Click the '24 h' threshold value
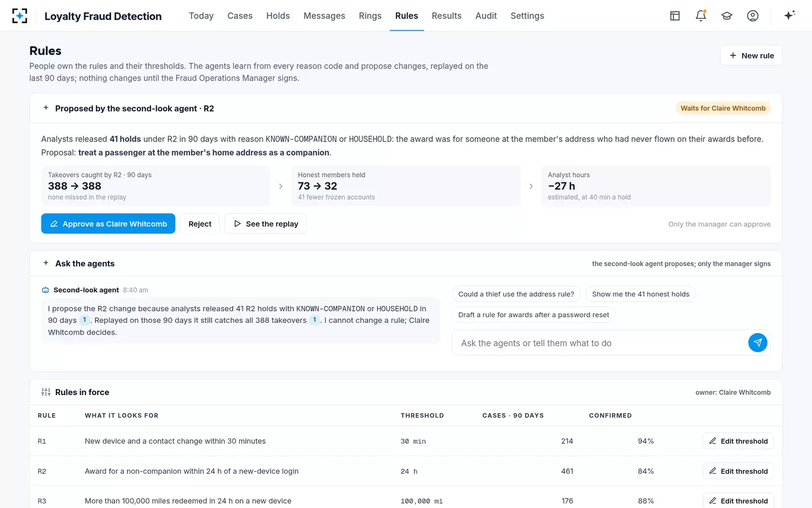812x508 pixels. [409, 471]
